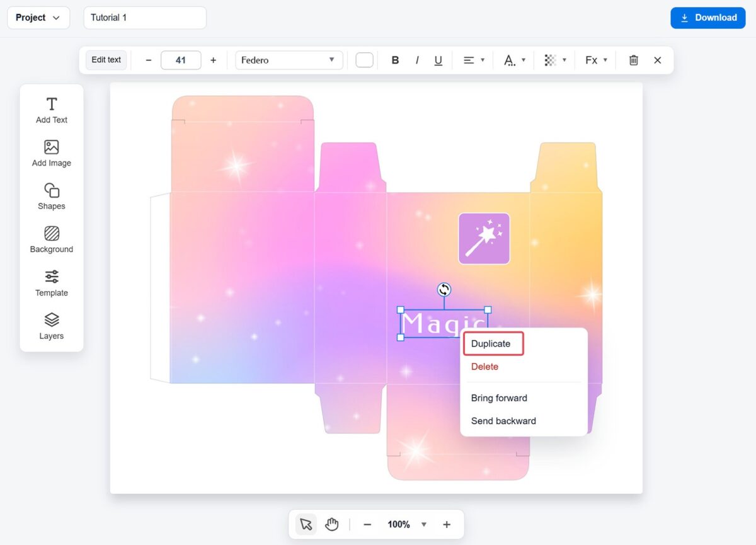The height and width of the screenshot is (545, 756).
Task: Zoom in with the bottom plus button
Action: [447, 524]
